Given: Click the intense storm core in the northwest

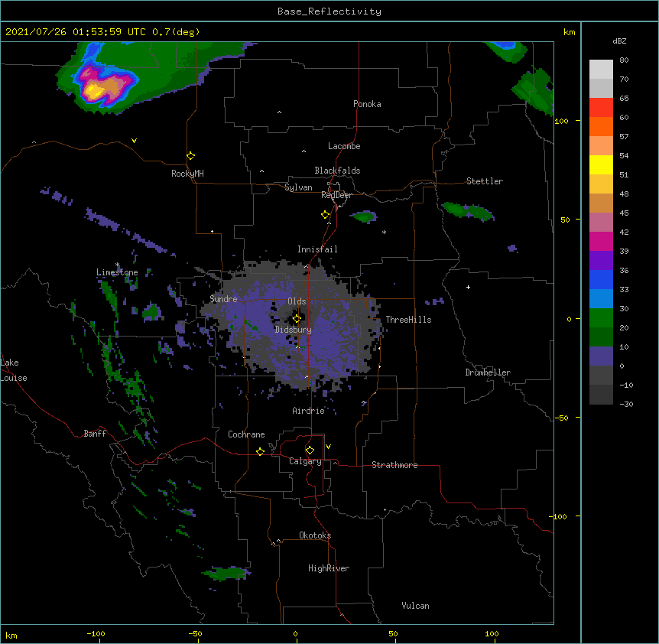Looking at the screenshot, I should pos(96,89).
